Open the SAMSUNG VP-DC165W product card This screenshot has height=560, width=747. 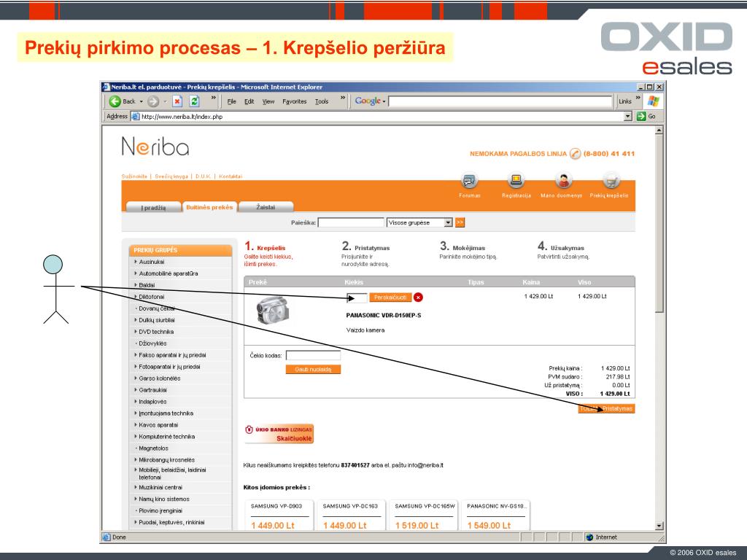coord(424,515)
